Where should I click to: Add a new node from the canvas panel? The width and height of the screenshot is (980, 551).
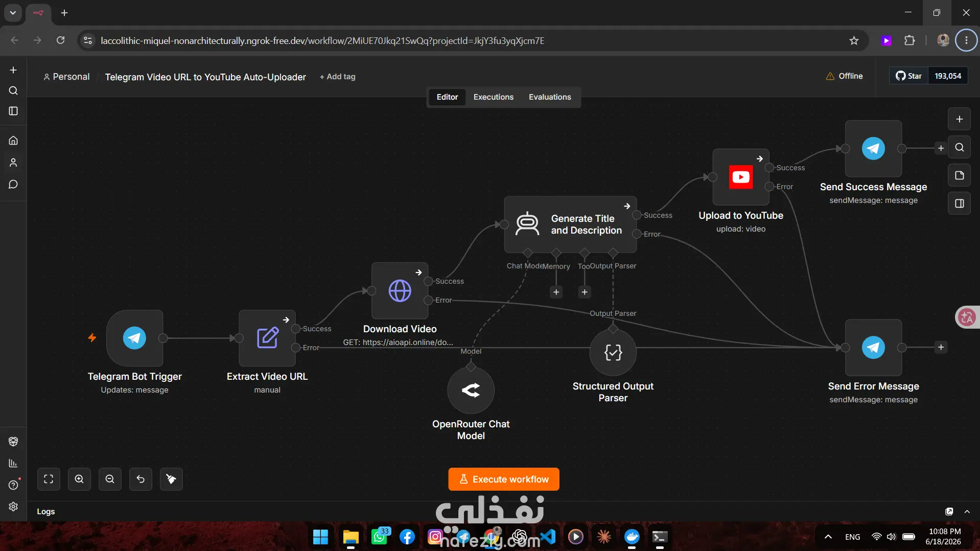coord(959,119)
